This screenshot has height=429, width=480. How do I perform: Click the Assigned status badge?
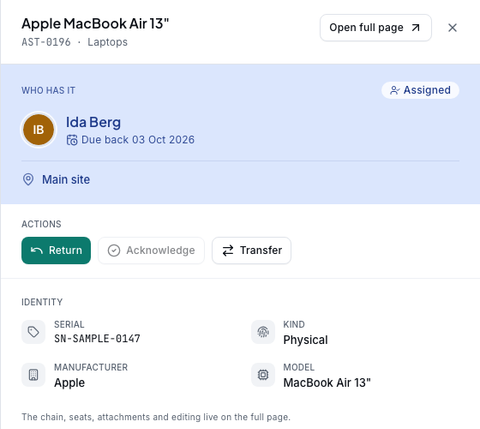coord(420,90)
